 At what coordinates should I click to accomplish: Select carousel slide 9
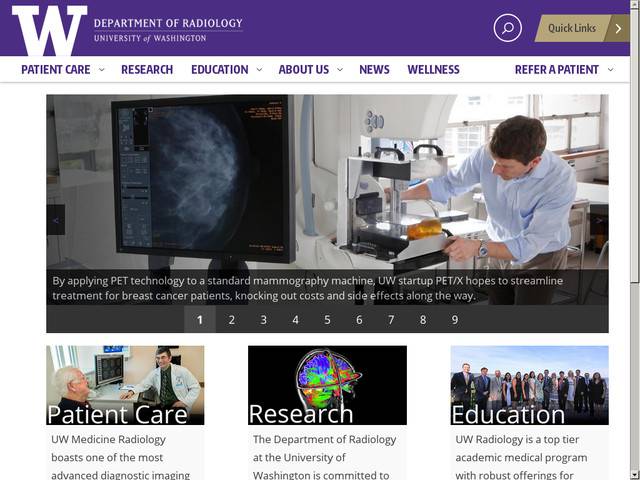(x=454, y=320)
